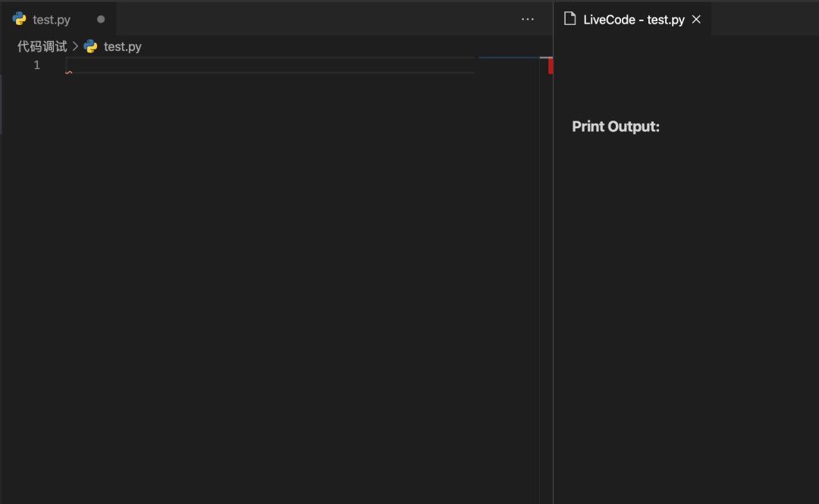This screenshot has height=504, width=819.
Task: Open the editor More Actions ellipsis menu
Action: 528,20
